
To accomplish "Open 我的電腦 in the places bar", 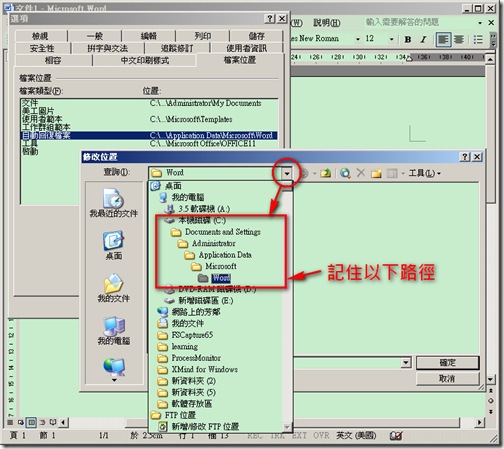I will click(113, 331).
